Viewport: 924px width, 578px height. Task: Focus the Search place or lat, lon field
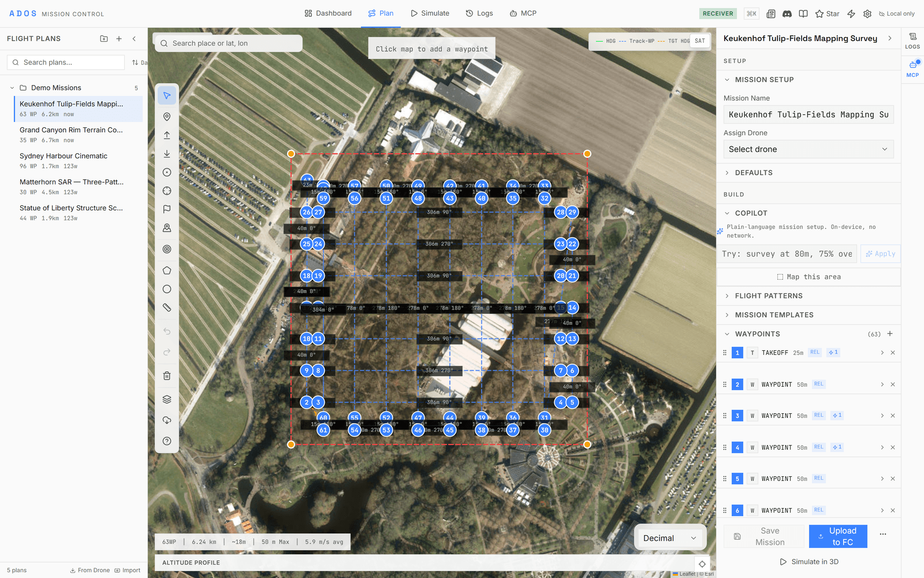[228, 43]
